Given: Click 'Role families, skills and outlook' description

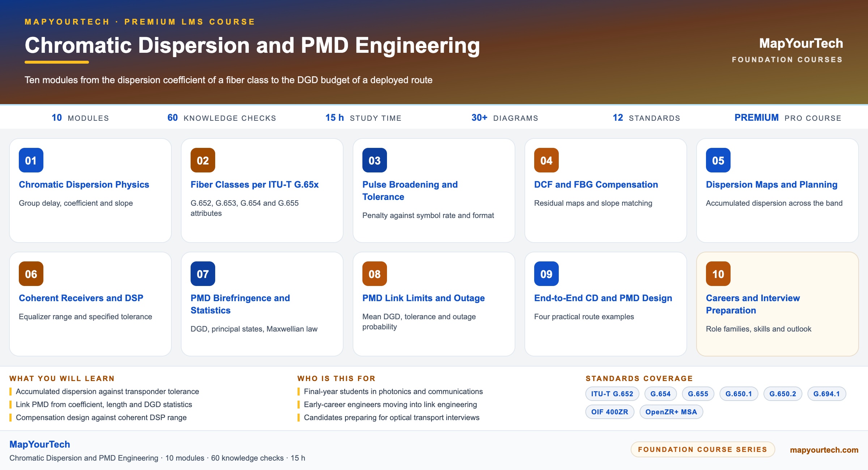Looking at the screenshot, I should pos(758,329).
